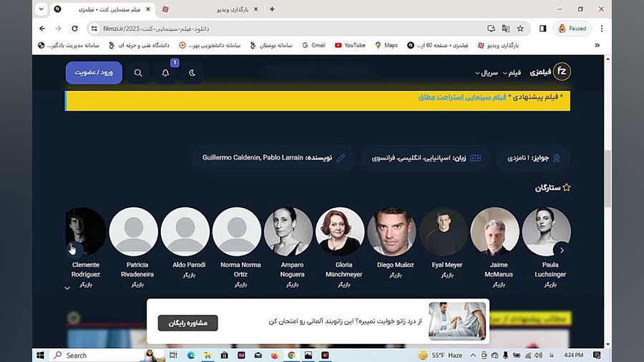Screen dimensions: 644x362
Task: Click the page vertical scrollbar thumb
Action: [x=608, y=179]
